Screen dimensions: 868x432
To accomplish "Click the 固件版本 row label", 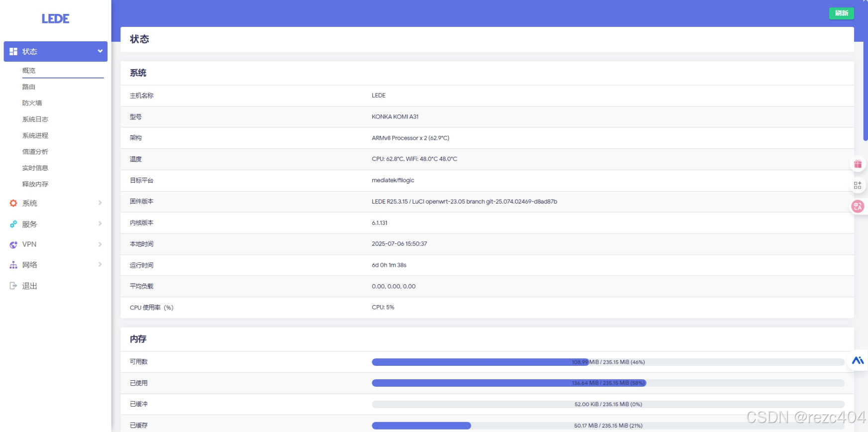I will 141,202.
